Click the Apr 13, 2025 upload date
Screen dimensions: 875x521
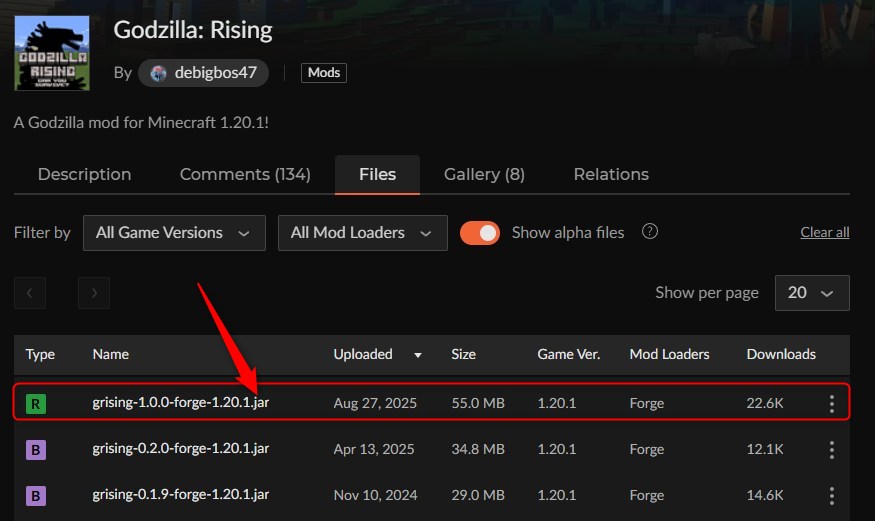coord(374,449)
